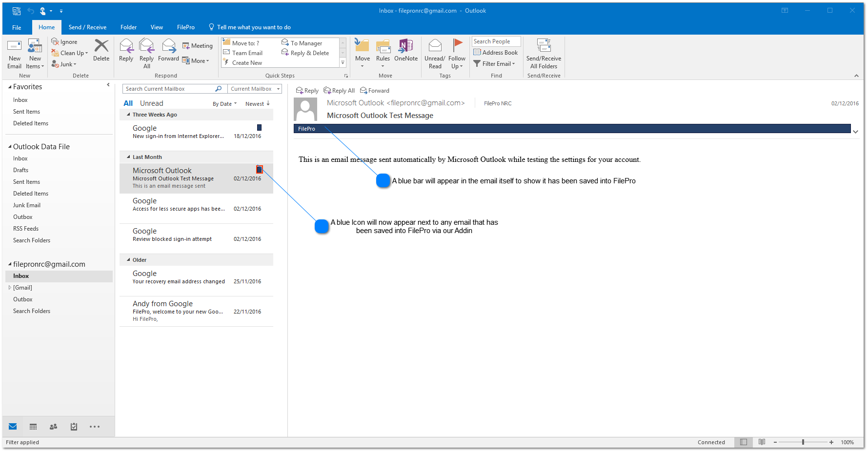The image size is (868, 452).
Task: Click the zoom slider in status bar
Action: 803,442
